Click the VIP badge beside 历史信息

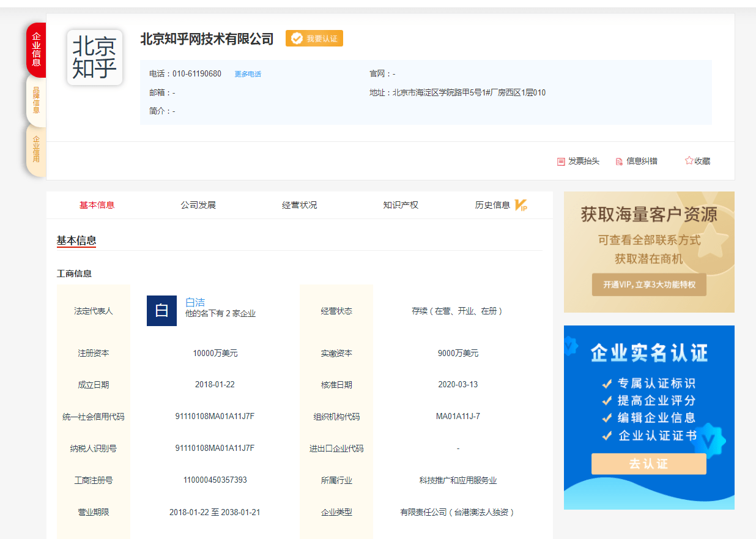click(521, 205)
